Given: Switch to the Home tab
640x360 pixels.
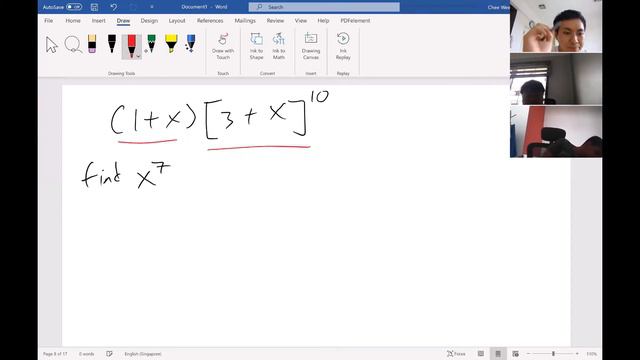Looking at the screenshot, I should tap(73, 20).
